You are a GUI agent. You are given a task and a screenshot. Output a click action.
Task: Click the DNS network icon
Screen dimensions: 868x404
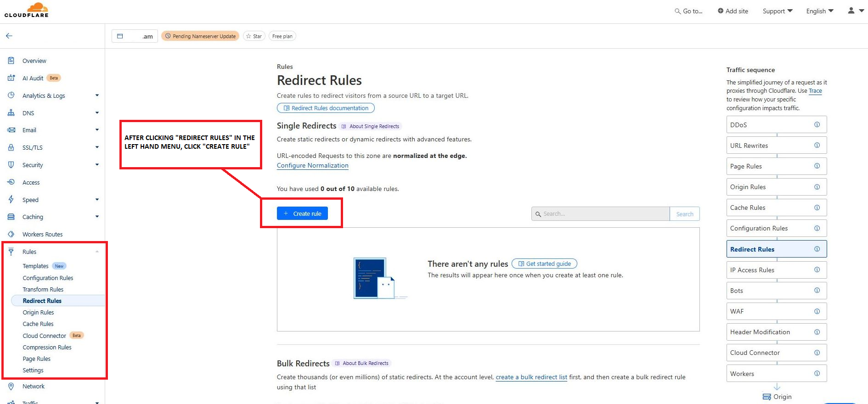pyautogui.click(x=11, y=113)
